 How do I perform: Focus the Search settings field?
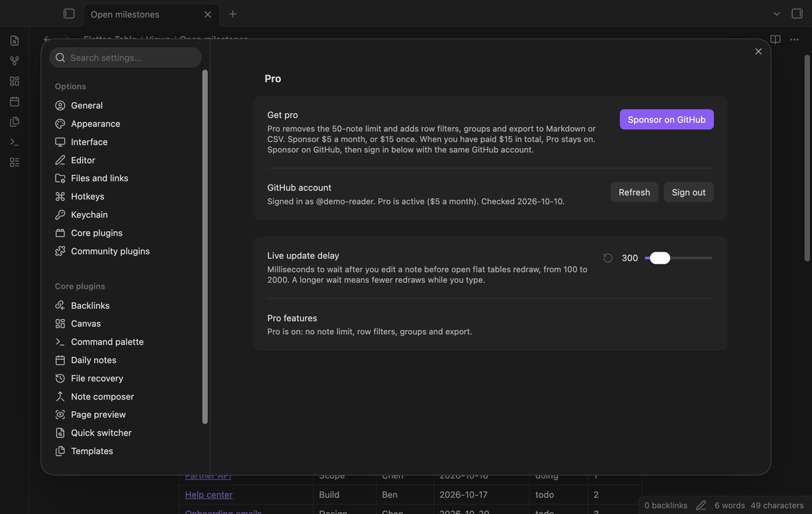point(126,57)
